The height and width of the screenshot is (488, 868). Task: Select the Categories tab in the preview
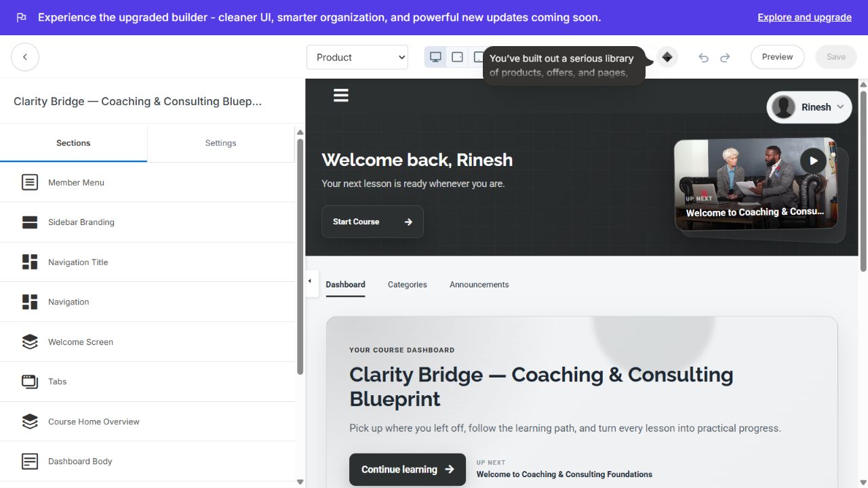coord(408,285)
